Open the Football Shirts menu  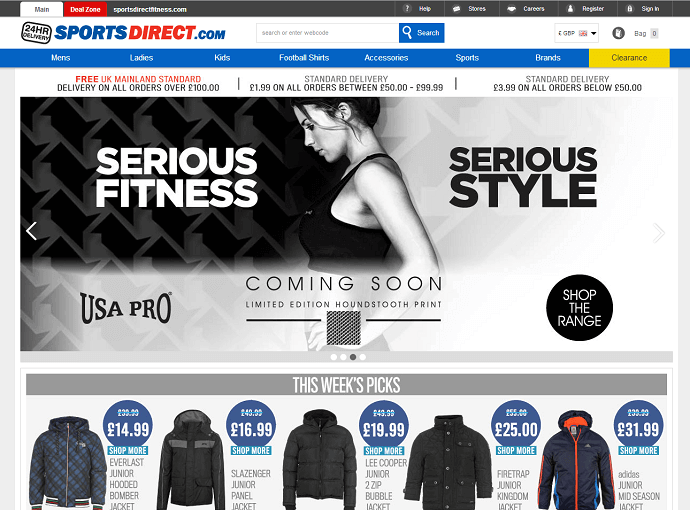click(x=304, y=58)
